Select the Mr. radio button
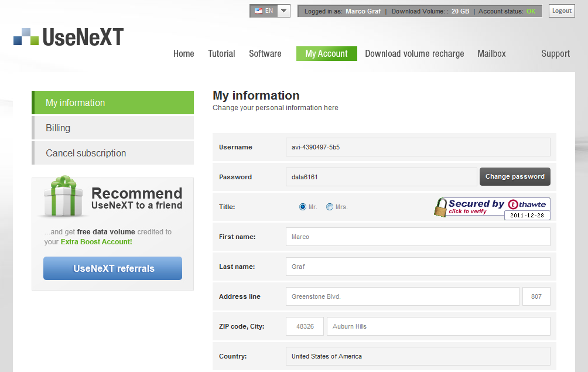This screenshot has height=372, width=588. [x=303, y=207]
